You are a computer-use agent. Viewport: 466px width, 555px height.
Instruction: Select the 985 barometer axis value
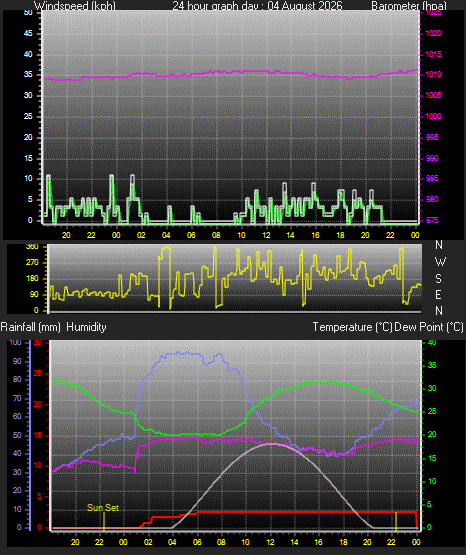432,178
